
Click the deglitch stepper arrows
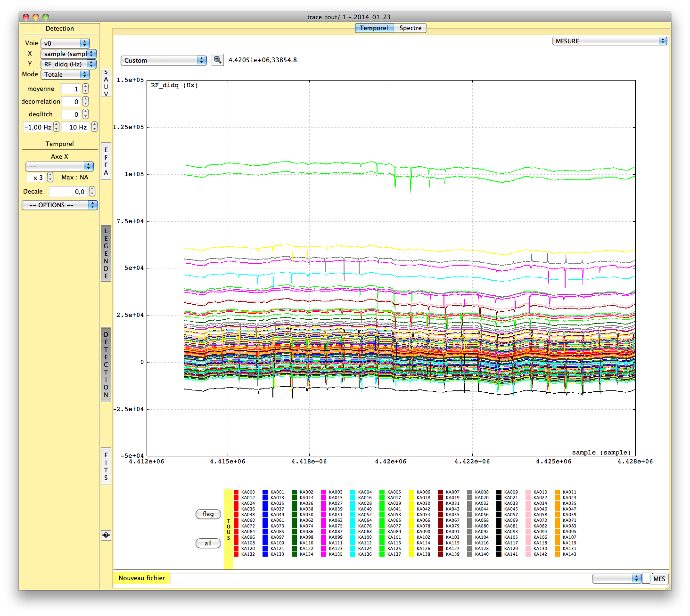(85, 114)
